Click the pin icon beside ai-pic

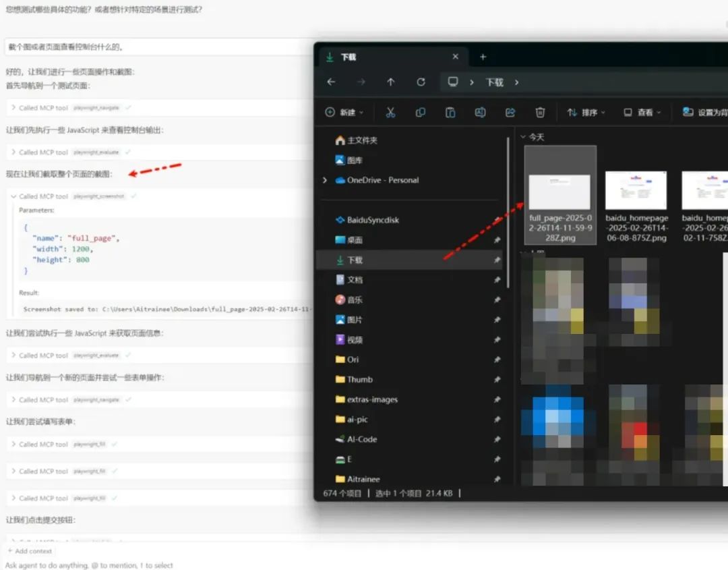click(497, 420)
